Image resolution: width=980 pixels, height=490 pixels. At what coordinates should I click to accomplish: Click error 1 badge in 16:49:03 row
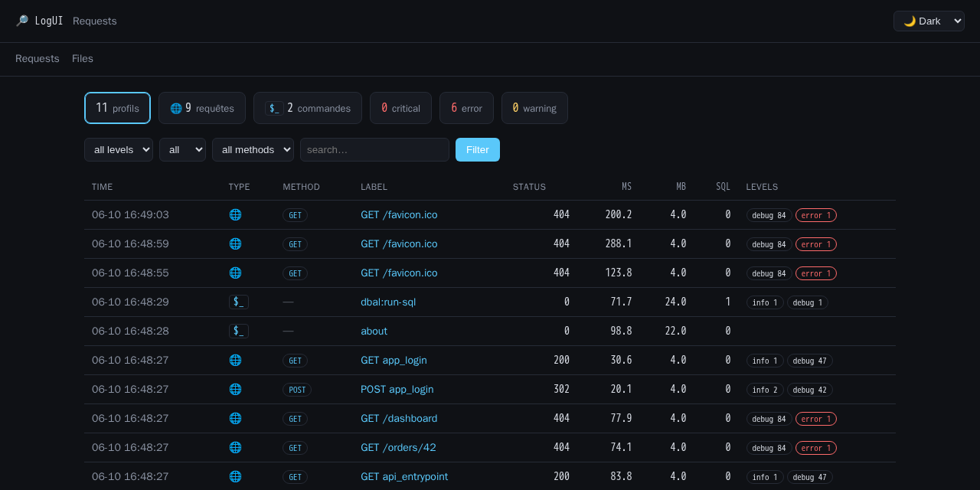[x=816, y=215]
